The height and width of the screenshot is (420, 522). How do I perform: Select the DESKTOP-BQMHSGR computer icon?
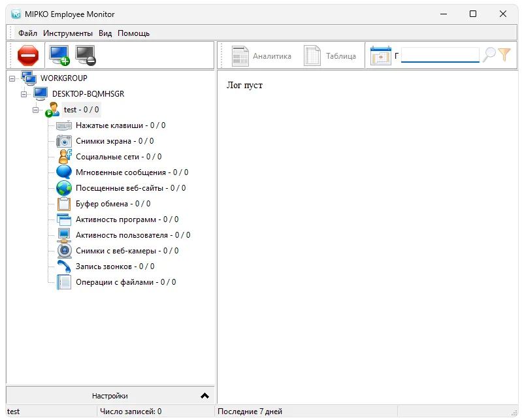click(41, 94)
